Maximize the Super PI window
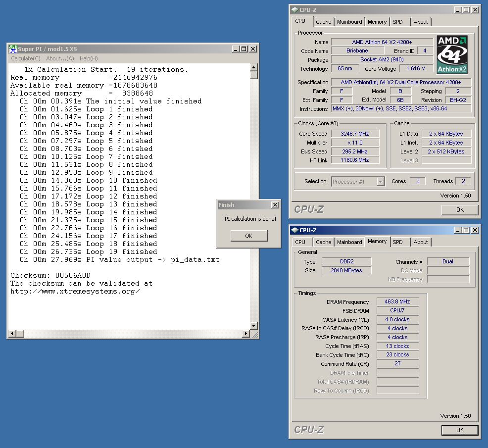Viewport: 488px width, 448px height. pos(244,49)
